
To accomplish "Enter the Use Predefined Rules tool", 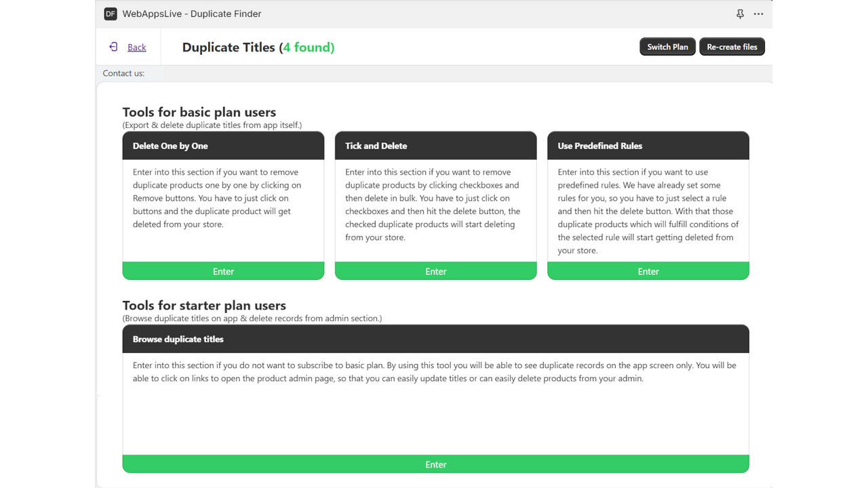I will (x=648, y=271).
